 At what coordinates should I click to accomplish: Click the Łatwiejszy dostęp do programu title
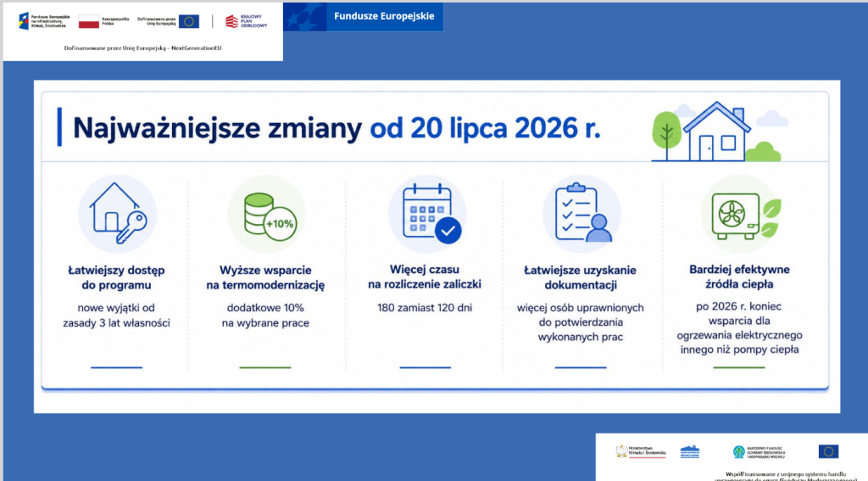click(116, 277)
